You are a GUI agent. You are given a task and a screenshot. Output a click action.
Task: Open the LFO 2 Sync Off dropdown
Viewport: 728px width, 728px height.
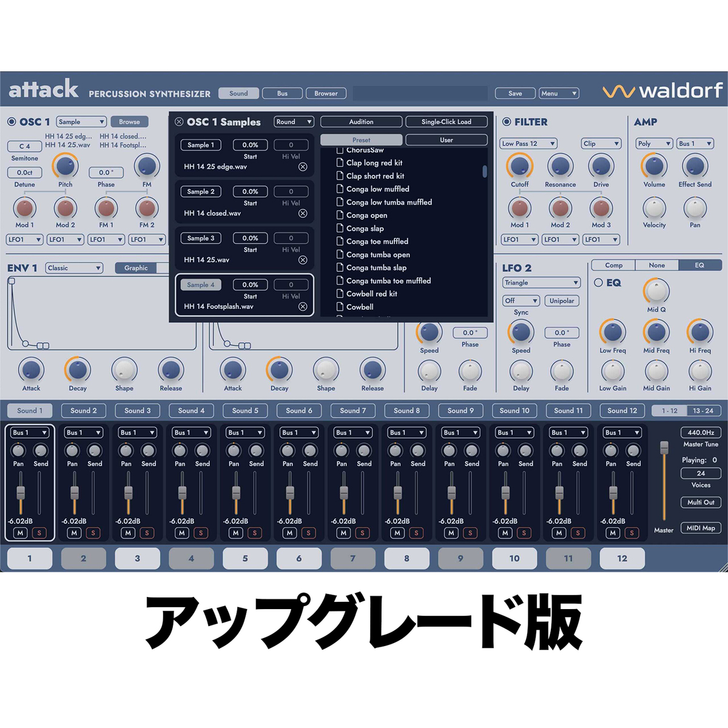tap(521, 301)
